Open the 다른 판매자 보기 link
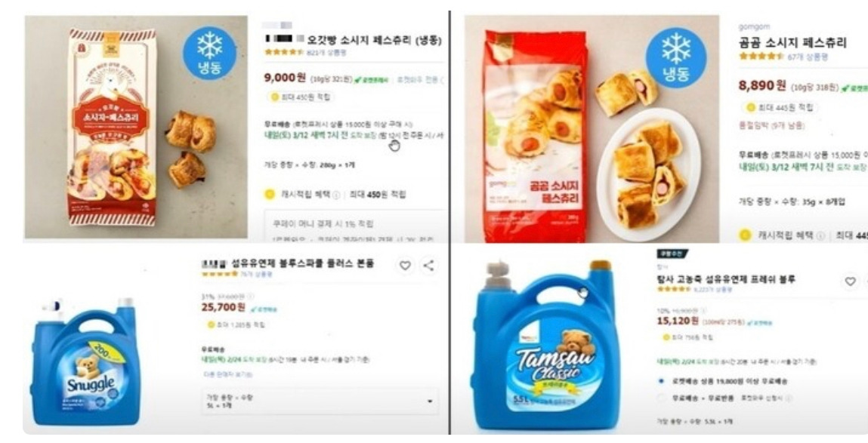The width and height of the screenshot is (868, 443). click(x=227, y=375)
